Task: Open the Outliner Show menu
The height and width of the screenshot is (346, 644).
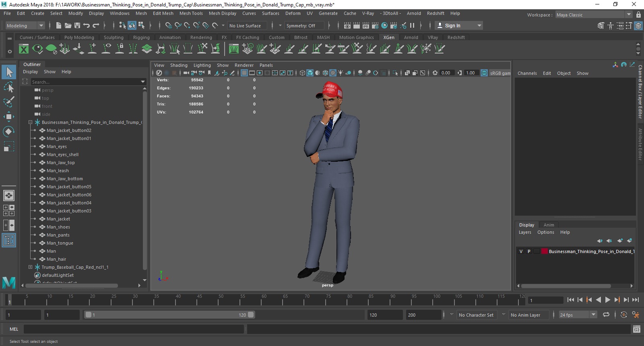Action: coord(50,72)
